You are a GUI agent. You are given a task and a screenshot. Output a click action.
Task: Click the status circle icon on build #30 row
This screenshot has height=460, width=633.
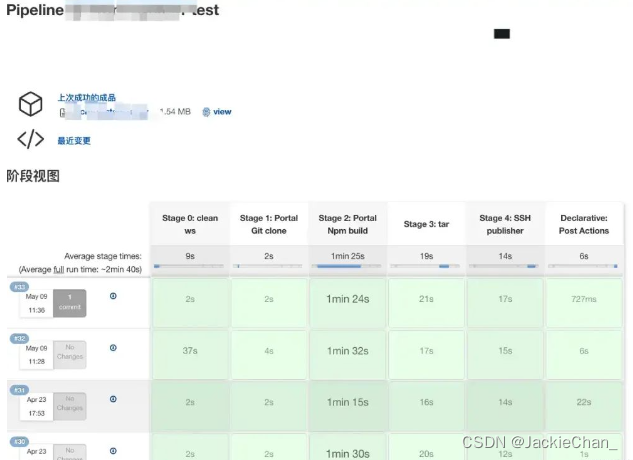point(113,451)
